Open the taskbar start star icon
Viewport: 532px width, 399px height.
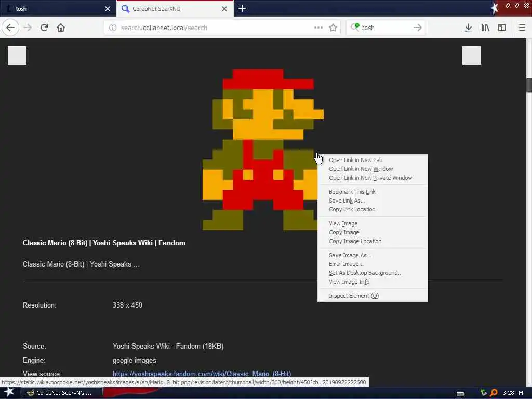point(9,392)
